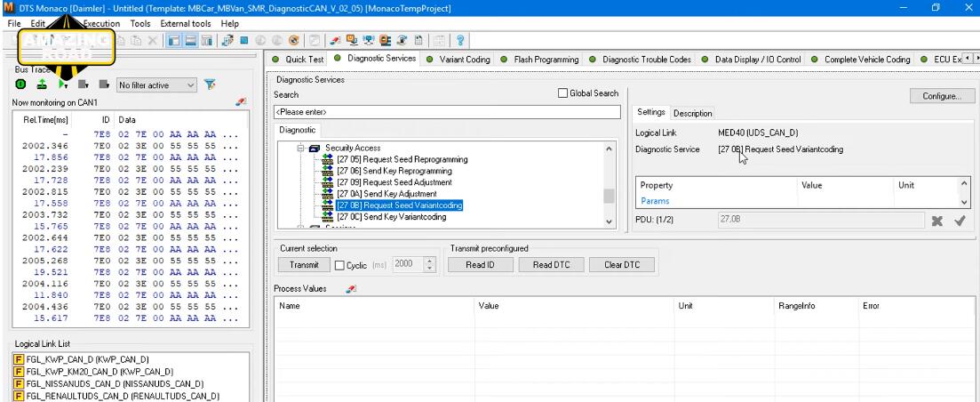Click the service tree vertical scrollbar thumb
The width and height of the screenshot is (980, 402).
coord(610,196)
